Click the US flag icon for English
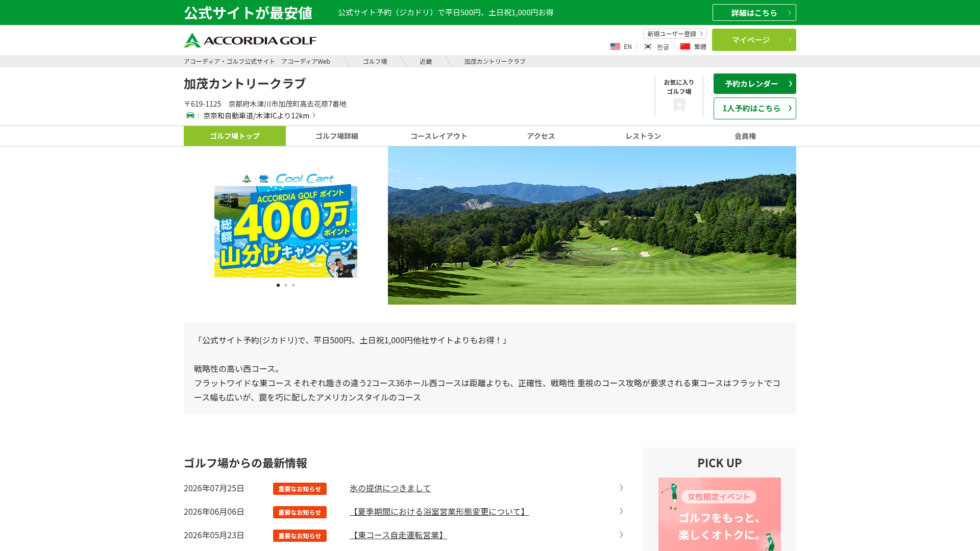Image resolution: width=980 pixels, height=551 pixels. tap(615, 46)
